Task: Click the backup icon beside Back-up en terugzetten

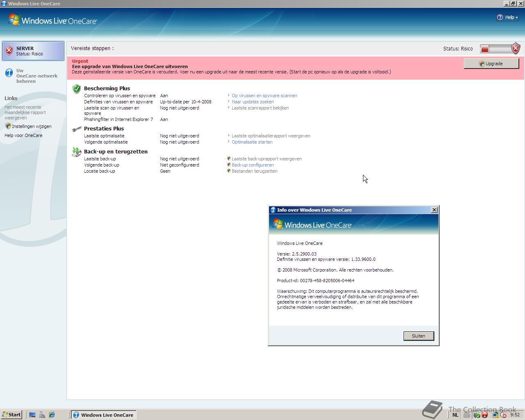Action: click(77, 152)
